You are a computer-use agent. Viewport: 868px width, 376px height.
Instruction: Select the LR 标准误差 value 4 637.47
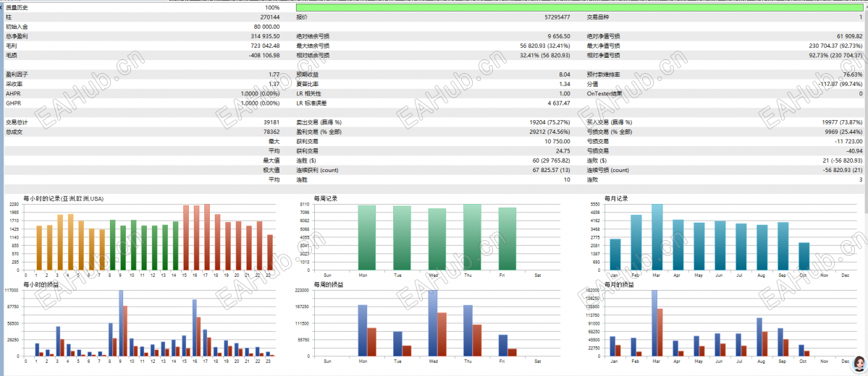click(x=557, y=103)
